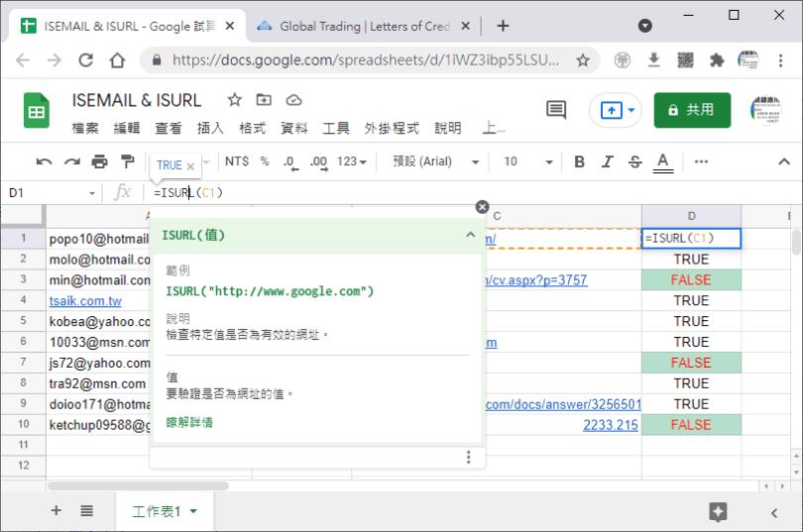
Task: Open the text color picker
Action: click(662, 162)
